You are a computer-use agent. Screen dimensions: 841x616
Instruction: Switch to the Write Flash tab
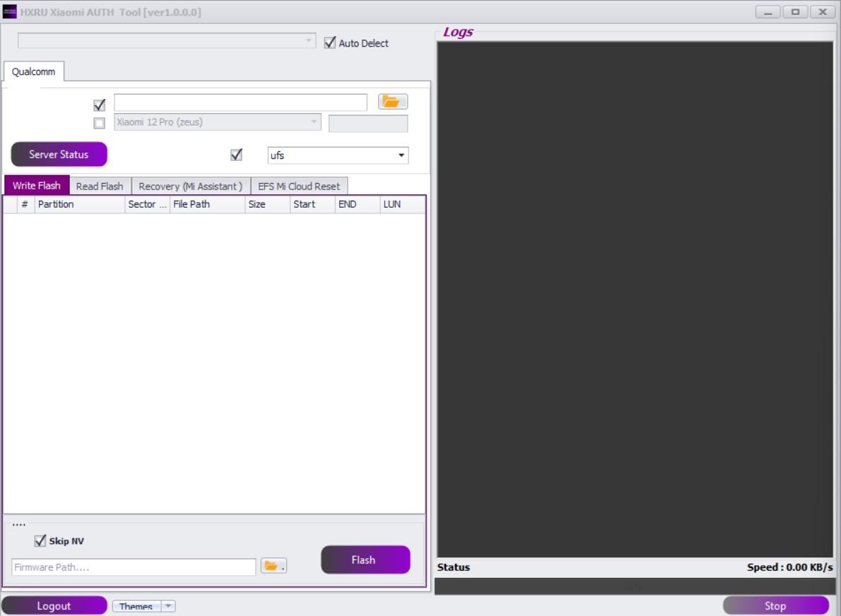click(x=37, y=186)
